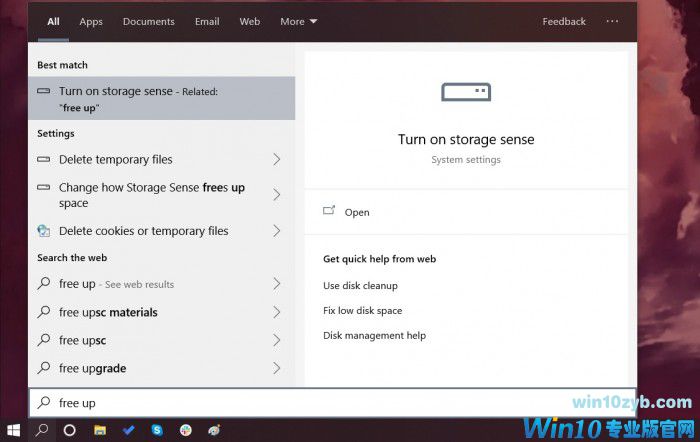Expand arrow for Change how Storage Sense frees up space
The height and width of the screenshot is (442, 700).
(x=277, y=195)
